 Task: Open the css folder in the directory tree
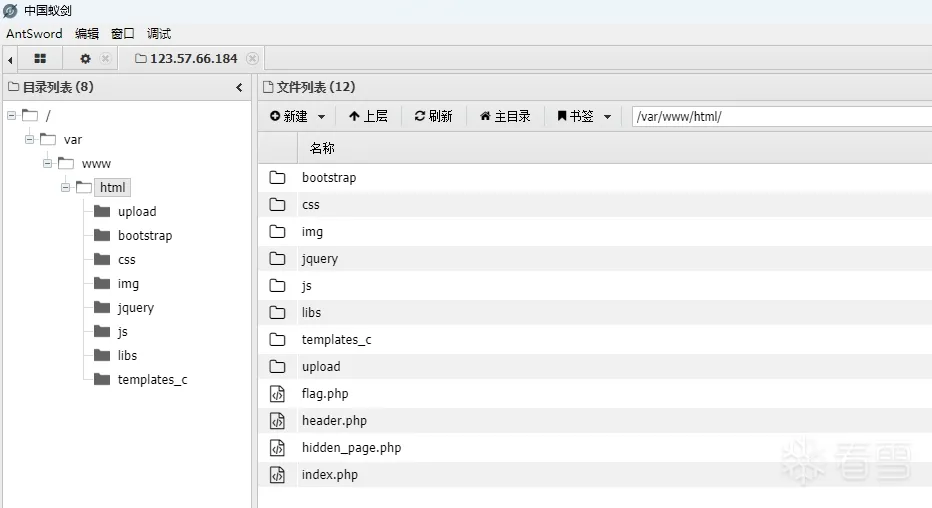[127, 260]
